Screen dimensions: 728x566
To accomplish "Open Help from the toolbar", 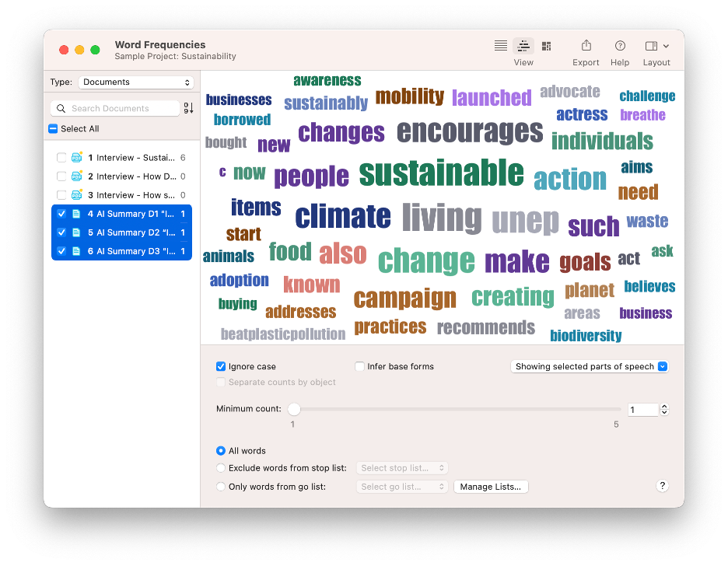I will pos(620,46).
